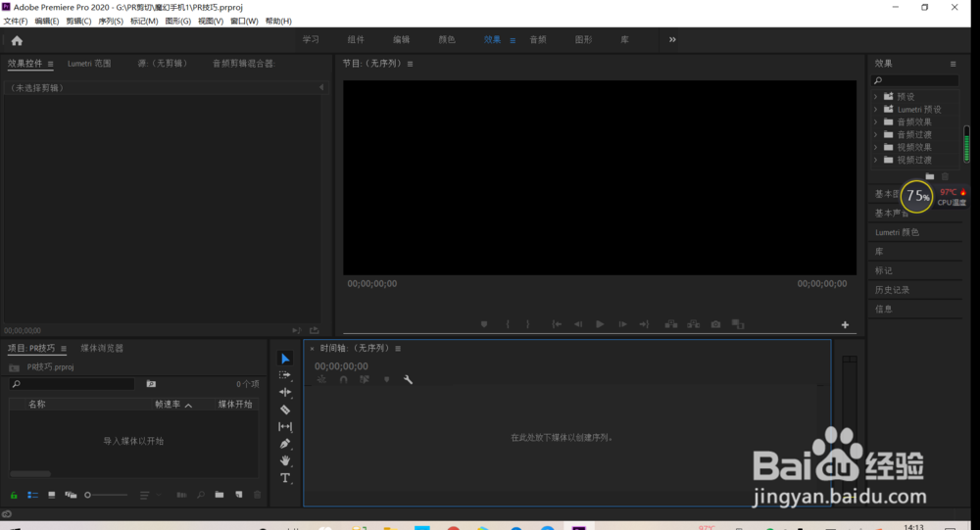This screenshot has height=530, width=980.
Task: Create new bin in Project panel
Action: [219, 495]
